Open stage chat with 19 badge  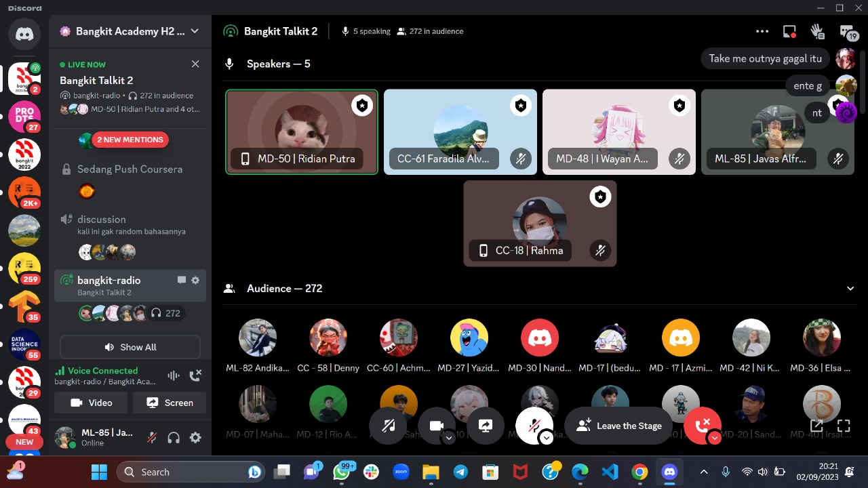pos(848,32)
